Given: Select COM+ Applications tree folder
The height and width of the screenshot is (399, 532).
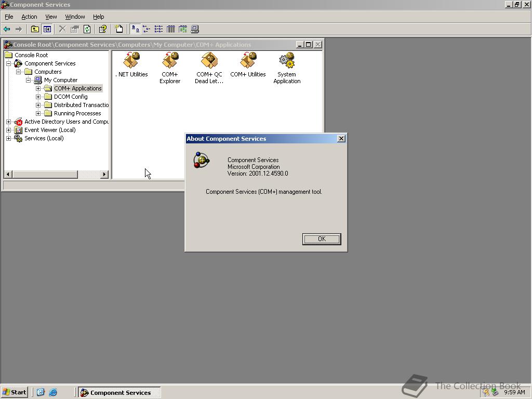Looking at the screenshot, I should pos(78,88).
